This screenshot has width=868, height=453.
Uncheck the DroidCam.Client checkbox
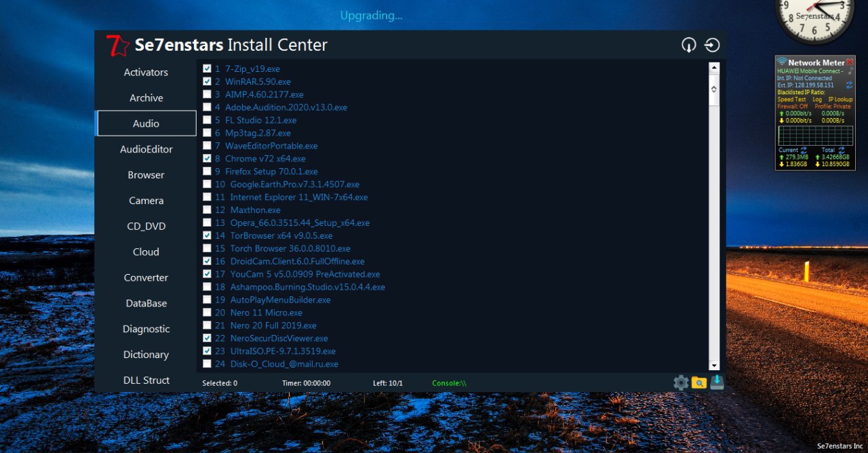tap(207, 261)
